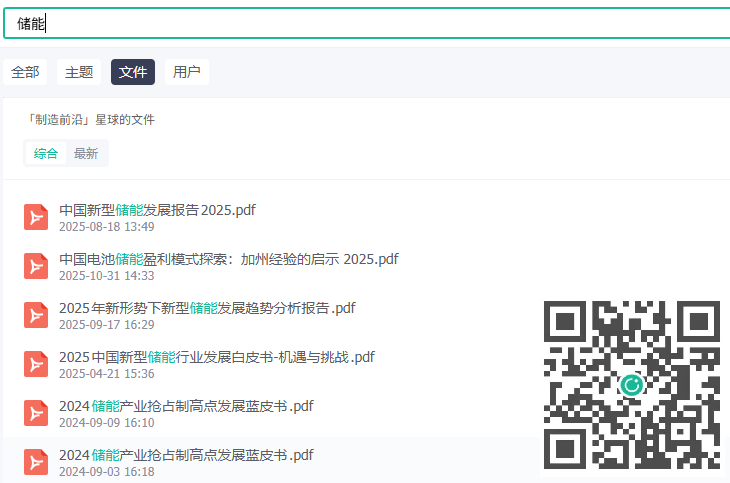
Task: Sort results by 综合
Action: click(46, 153)
